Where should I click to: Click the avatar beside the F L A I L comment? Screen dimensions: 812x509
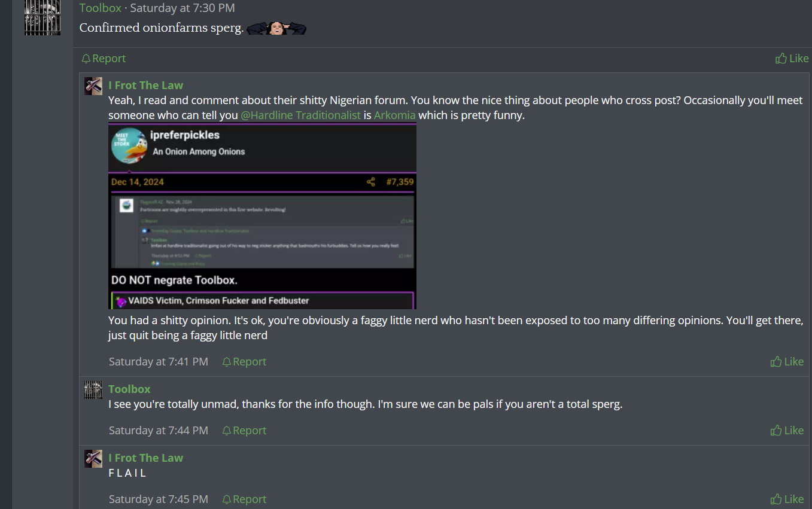click(93, 458)
